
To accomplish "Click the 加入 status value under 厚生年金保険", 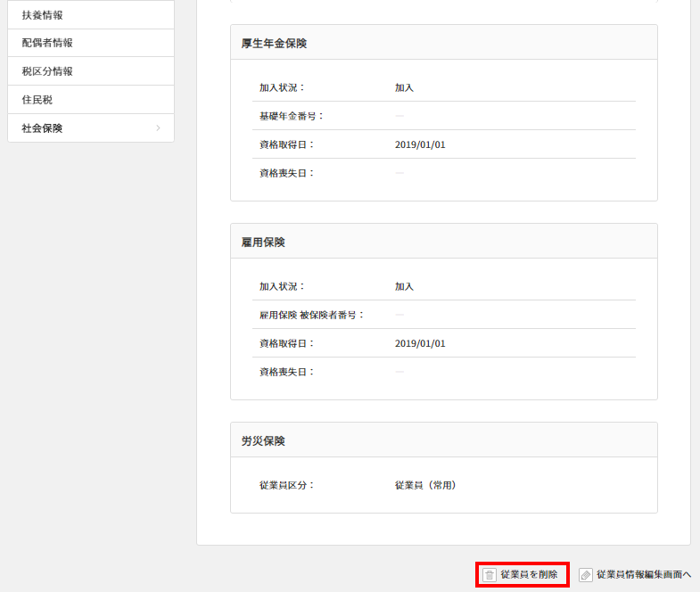I will 404,87.
